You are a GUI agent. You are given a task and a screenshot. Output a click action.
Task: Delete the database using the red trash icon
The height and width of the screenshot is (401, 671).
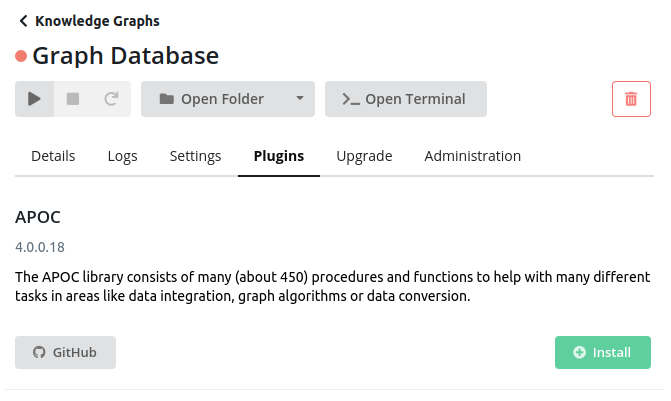click(631, 99)
